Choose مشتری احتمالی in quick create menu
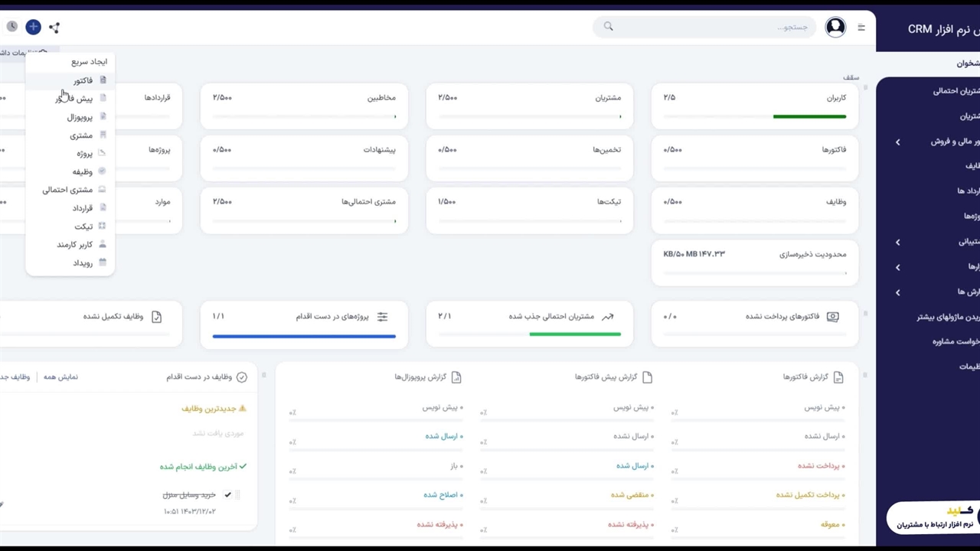Screen dimensions: 980x551 [x=67, y=190]
